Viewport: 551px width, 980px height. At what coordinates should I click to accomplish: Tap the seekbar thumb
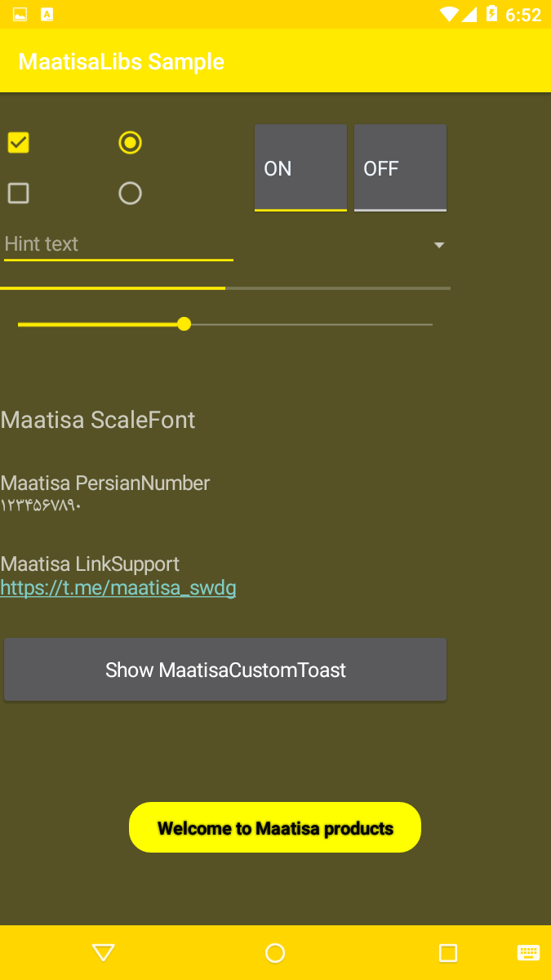pos(184,323)
